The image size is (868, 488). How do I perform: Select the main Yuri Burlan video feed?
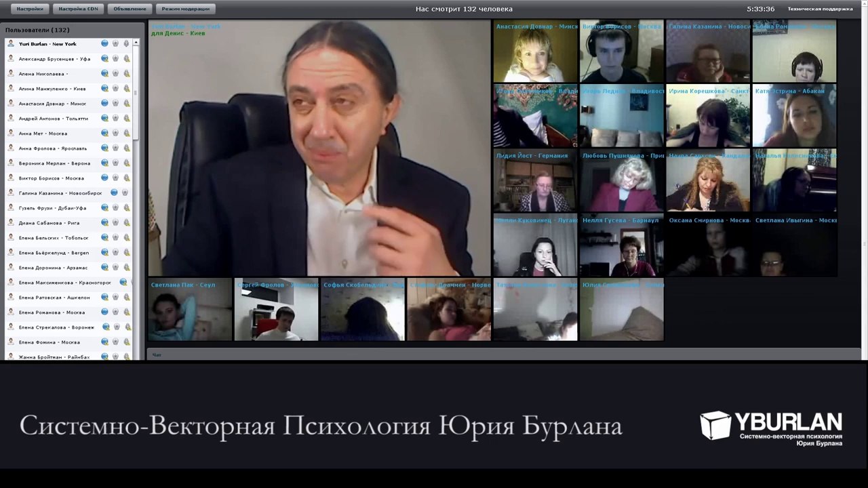coord(319,148)
